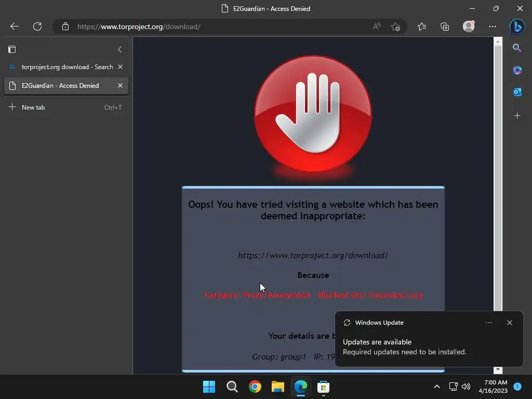Open the notification center badge

[517, 387]
